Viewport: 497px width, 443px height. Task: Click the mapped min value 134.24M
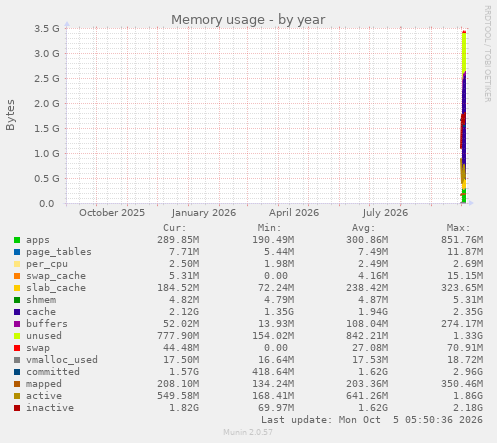(x=273, y=384)
